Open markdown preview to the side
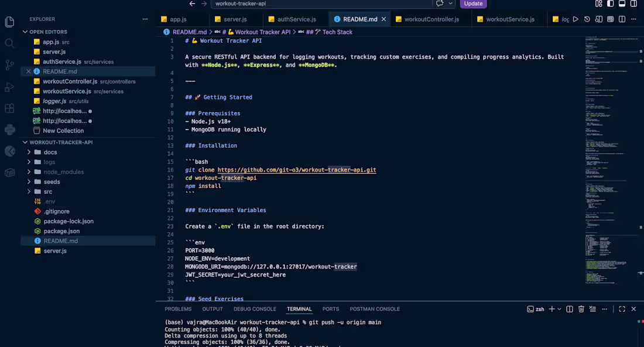 click(x=599, y=19)
